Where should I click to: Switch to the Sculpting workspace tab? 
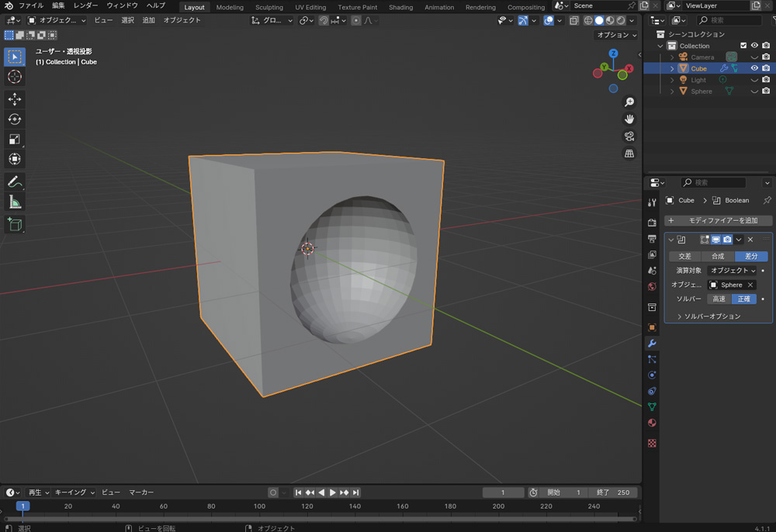coord(269,7)
